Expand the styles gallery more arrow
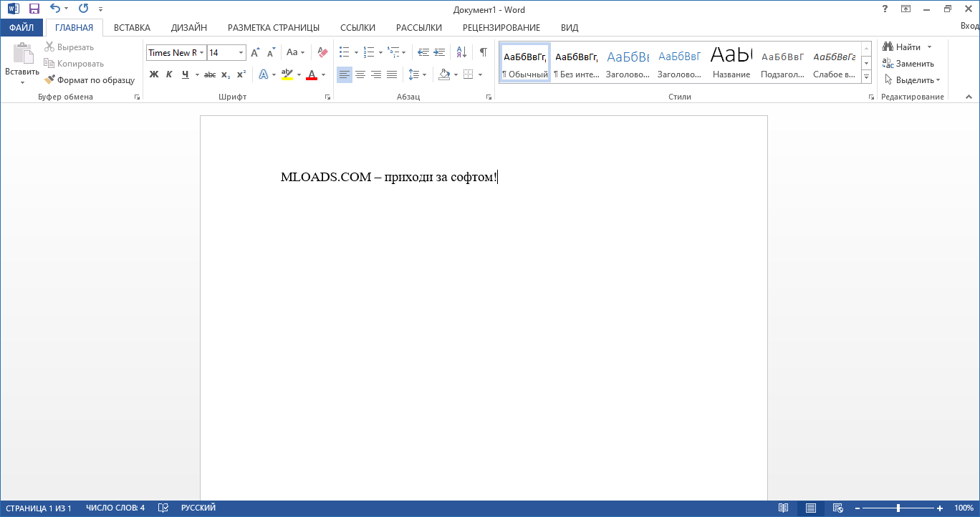The width and height of the screenshot is (980, 517). click(x=866, y=77)
